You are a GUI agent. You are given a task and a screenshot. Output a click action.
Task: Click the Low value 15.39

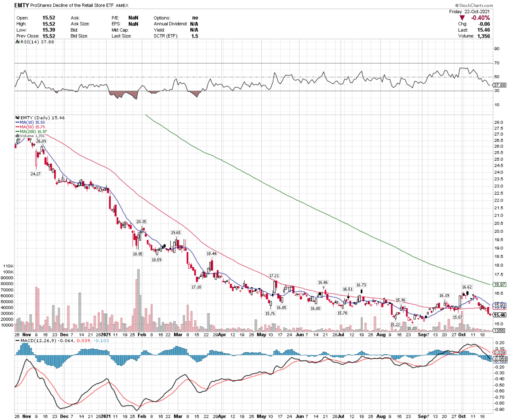click(49, 30)
